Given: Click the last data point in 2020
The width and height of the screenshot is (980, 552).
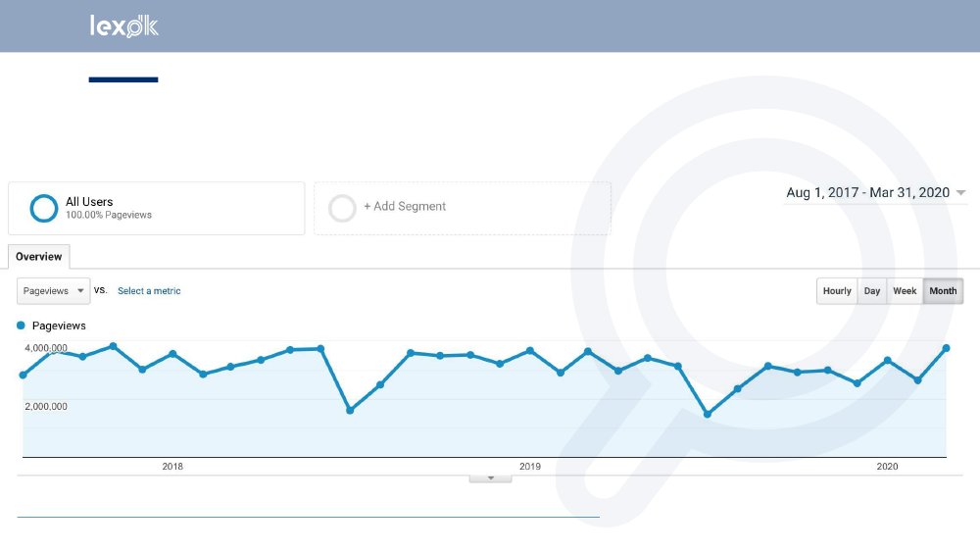Looking at the screenshot, I should pos(947,348).
